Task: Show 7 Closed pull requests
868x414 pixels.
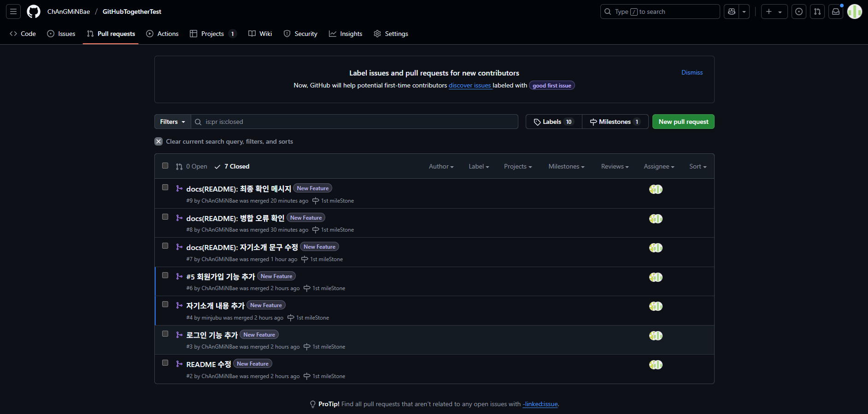Action: pyautogui.click(x=232, y=166)
